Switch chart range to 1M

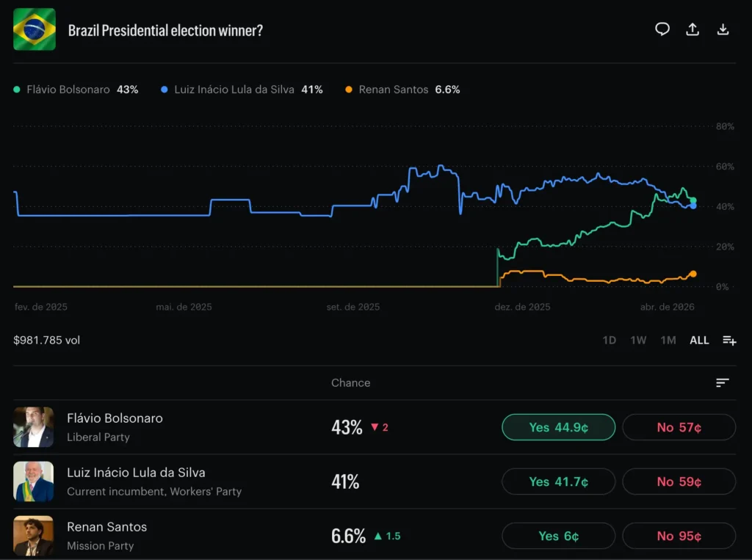(x=668, y=340)
